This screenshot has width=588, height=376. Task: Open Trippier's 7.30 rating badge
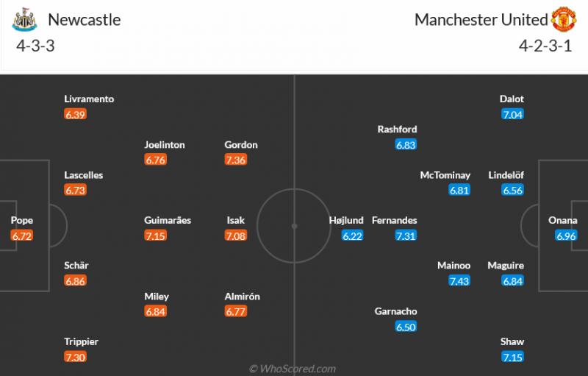tap(75, 357)
